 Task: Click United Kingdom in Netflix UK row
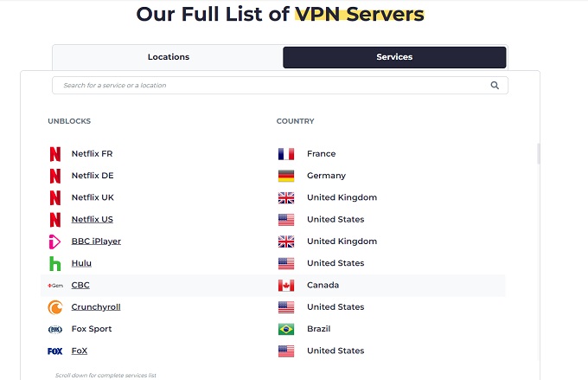pyautogui.click(x=342, y=197)
